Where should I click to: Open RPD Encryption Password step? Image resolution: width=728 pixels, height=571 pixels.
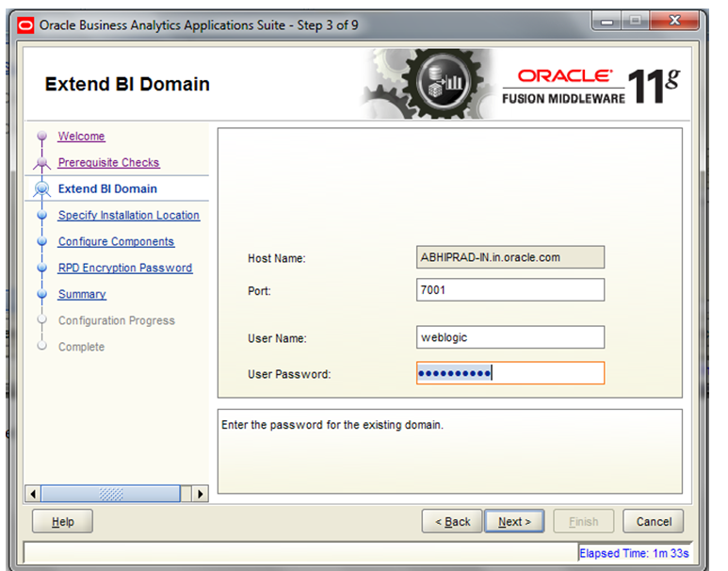click(x=125, y=269)
